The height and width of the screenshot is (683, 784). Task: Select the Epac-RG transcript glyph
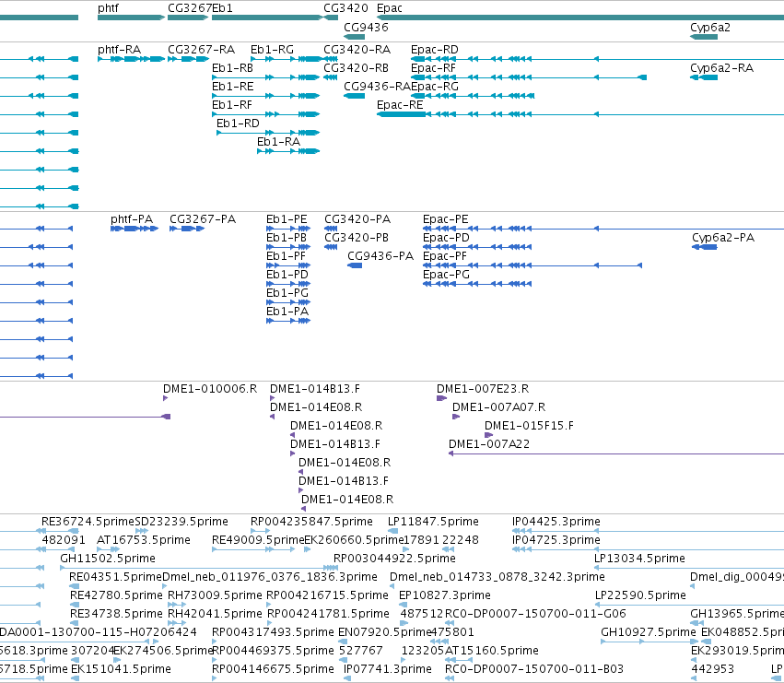pyautogui.click(x=473, y=96)
